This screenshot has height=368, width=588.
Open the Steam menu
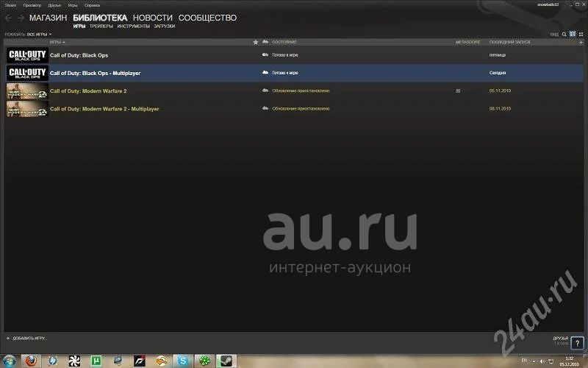pos(10,5)
